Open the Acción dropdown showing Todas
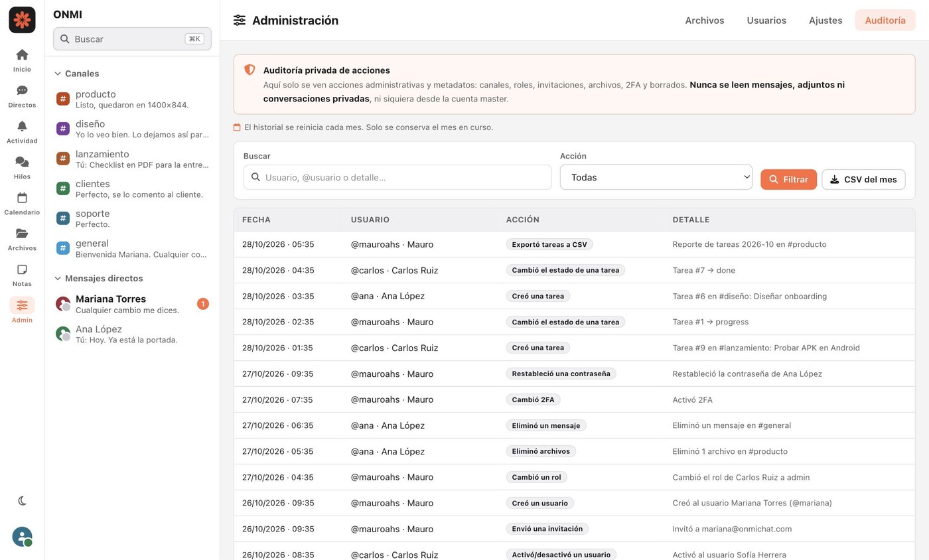Image resolution: width=929 pixels, height=560 pixels. [x=656, y=177]
